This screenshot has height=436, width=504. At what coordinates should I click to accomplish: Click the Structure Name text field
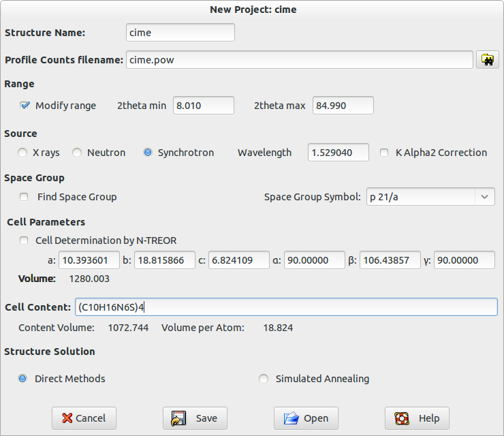click(x=180, y=33)
